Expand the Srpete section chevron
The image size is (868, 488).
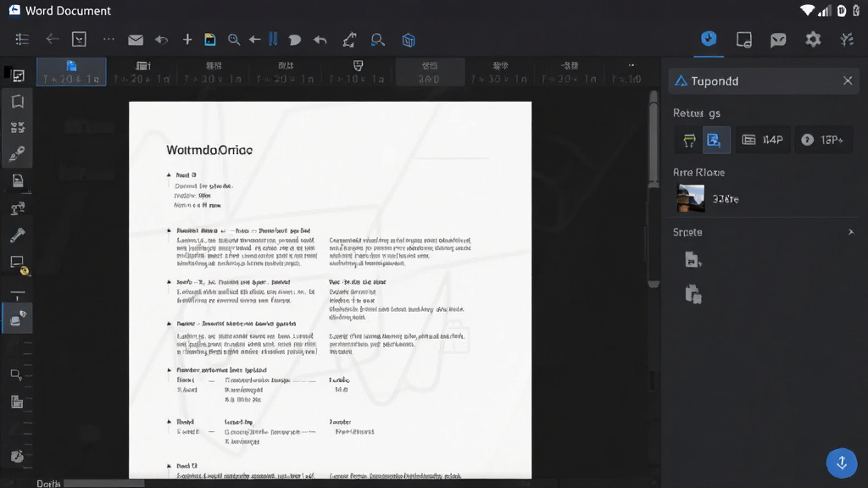tap(851, 232)
